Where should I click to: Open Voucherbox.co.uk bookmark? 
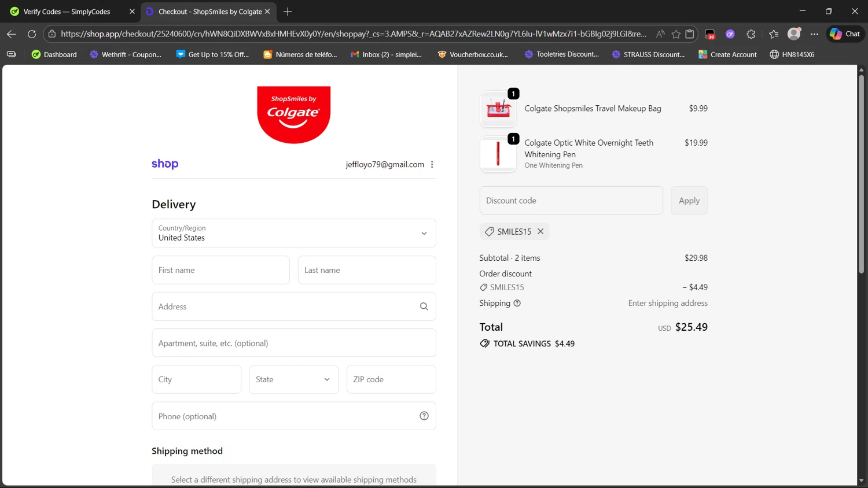pyautogui.click(x=473, y=54)
